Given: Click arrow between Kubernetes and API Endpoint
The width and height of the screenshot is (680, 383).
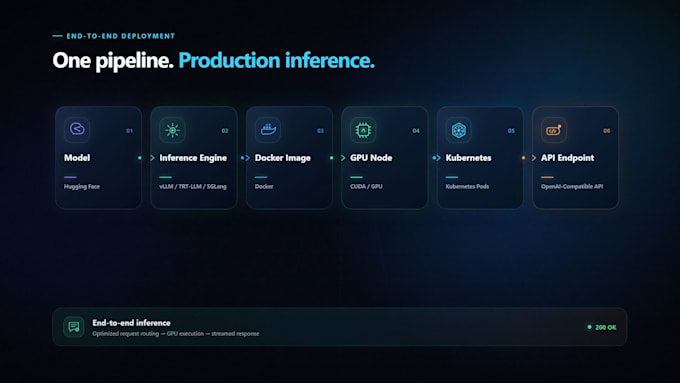Looking at the screenshot, I should point(533,158).
